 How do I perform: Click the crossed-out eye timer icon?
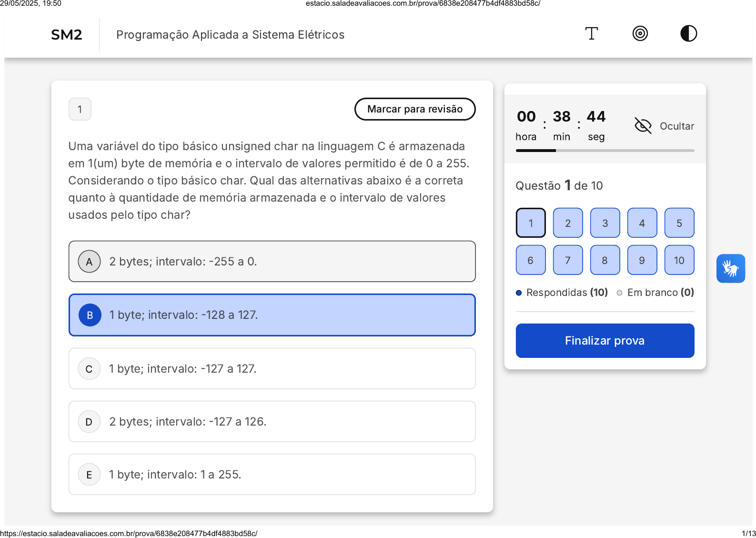pyautogui.click(x=643, y=126)
